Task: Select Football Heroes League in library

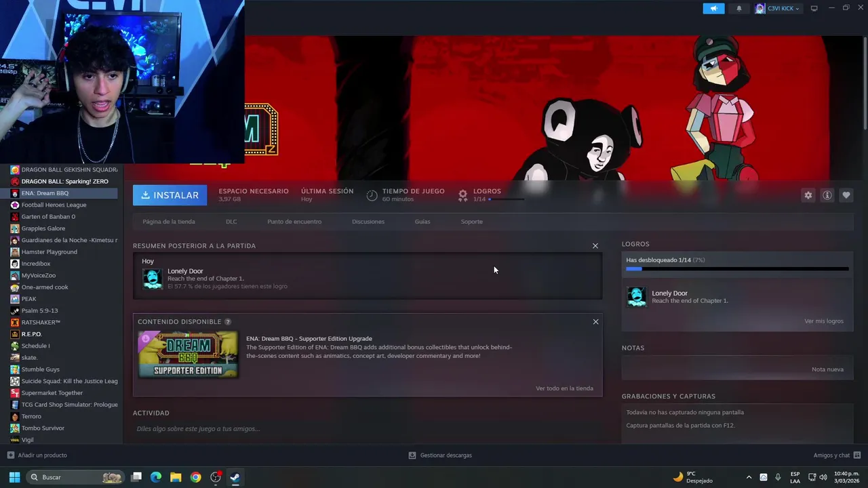Action: point(64,205)
